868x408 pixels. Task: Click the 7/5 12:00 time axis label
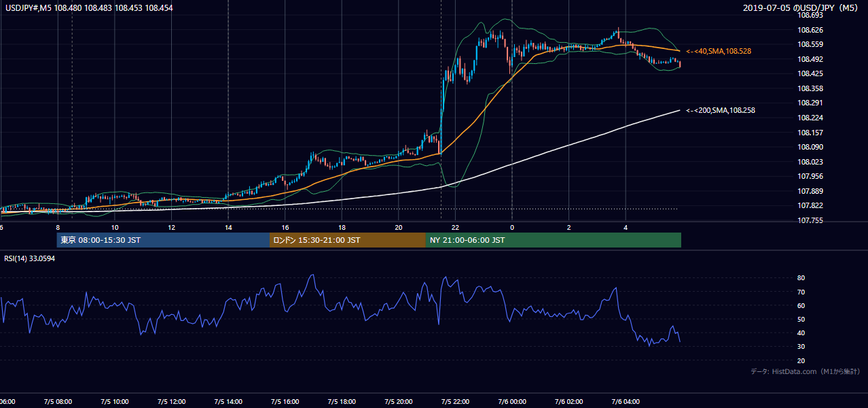(171, 402)
